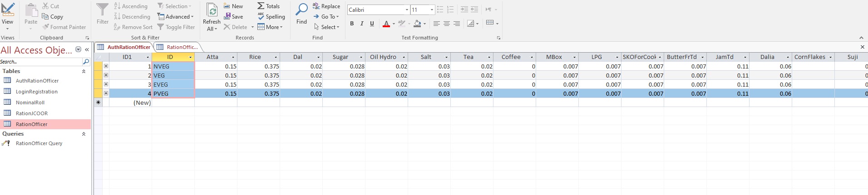Click the Copy command
The height and width of the screenshot is (195, 868).
point(53,16)
